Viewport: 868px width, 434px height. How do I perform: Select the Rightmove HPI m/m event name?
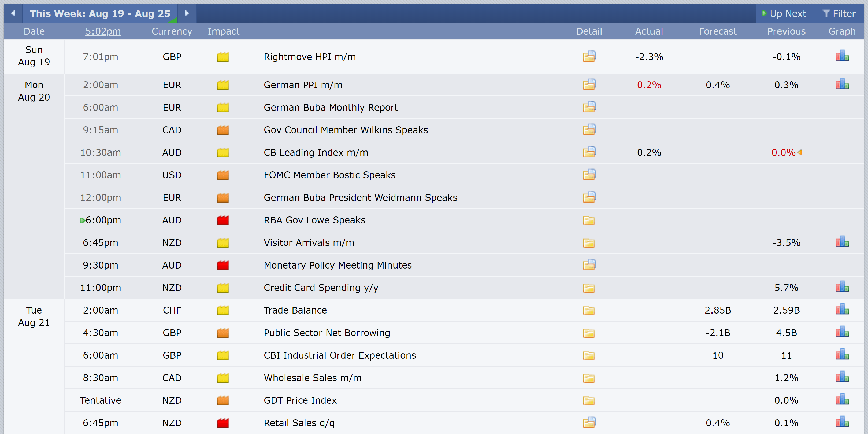(310, 57)
